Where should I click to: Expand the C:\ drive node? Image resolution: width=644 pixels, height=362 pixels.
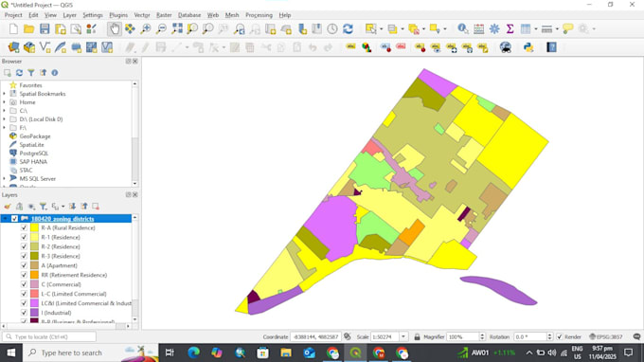(x=5, y=111)
